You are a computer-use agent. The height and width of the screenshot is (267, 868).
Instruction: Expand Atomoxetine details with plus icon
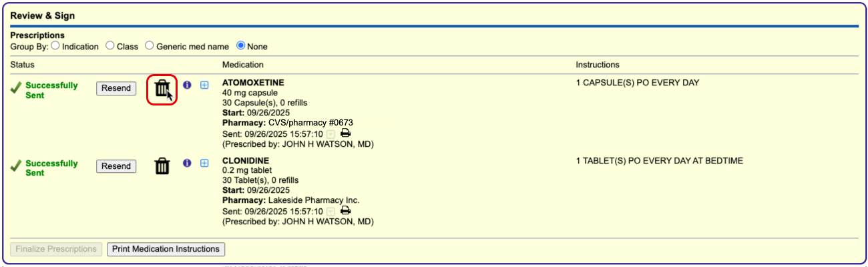[205, 85]
